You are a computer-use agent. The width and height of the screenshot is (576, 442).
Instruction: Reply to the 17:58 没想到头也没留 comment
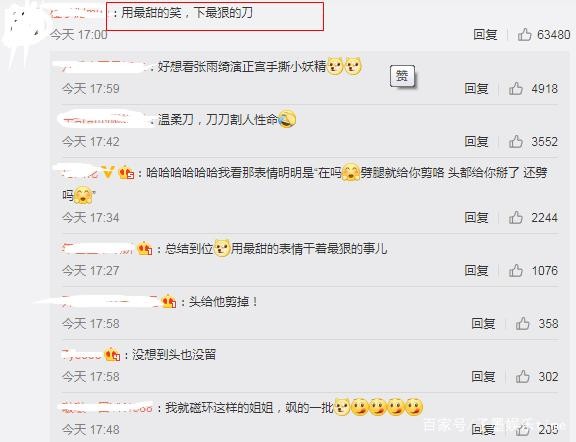pos(483,377)
